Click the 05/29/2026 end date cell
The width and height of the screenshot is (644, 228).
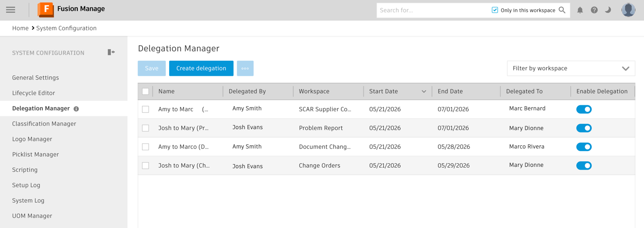[454, 165]
